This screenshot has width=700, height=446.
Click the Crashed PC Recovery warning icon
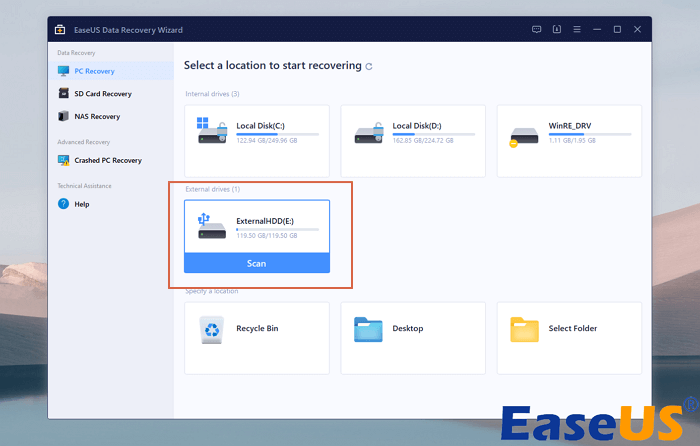point(63,160)
